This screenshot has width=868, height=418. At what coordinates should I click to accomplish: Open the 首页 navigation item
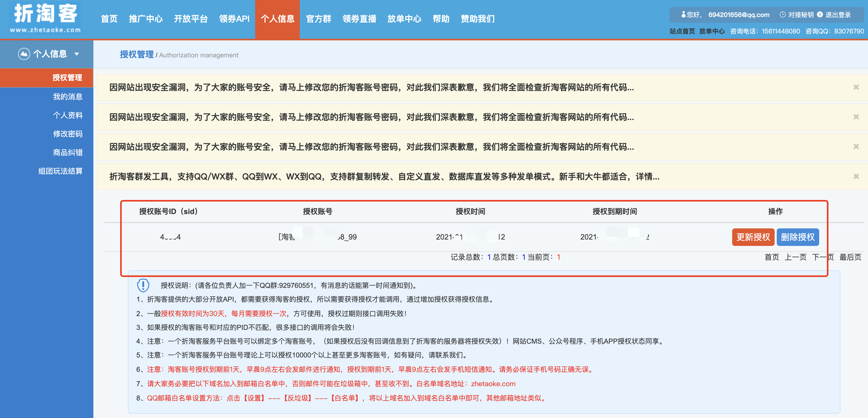(x=109, y=19)
